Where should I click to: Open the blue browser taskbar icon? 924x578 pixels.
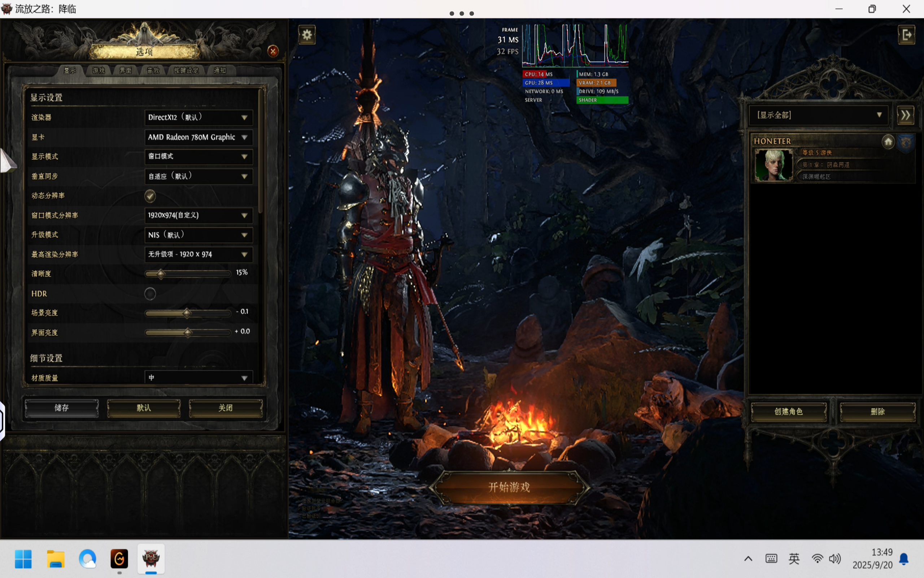tap(87, 559)
